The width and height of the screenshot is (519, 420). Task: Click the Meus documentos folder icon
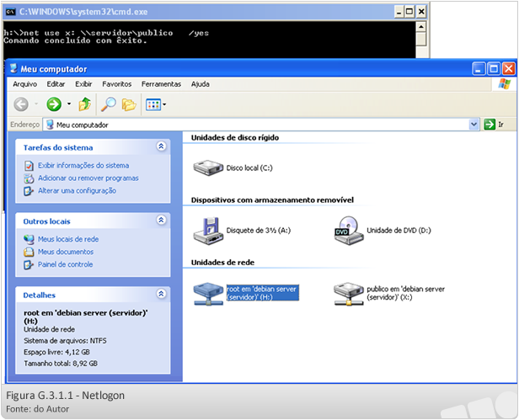click(x=29, y=252)
